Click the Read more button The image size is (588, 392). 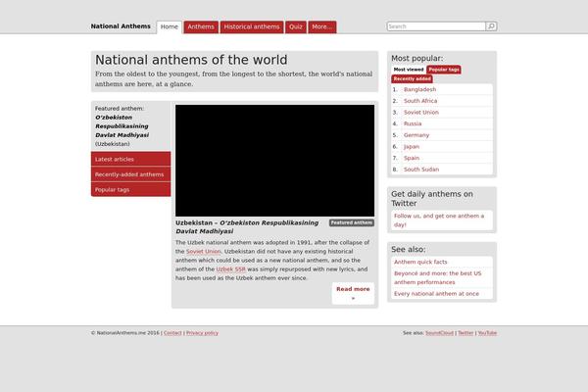[x=353, y=293]
